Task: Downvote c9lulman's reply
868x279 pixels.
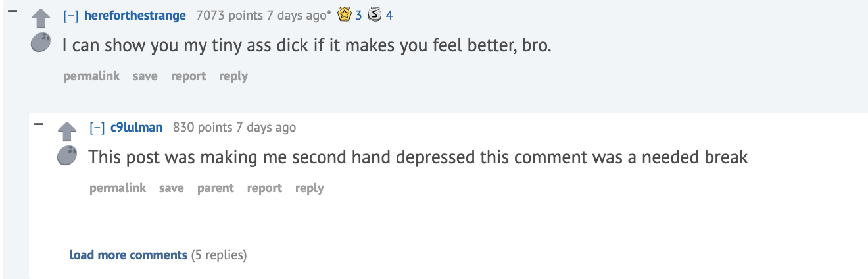Action: 67,156
